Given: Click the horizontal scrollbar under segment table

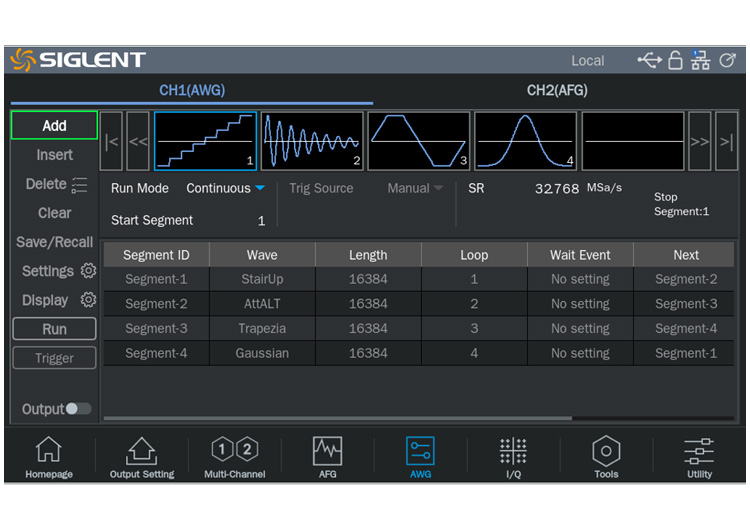Looking at the screenshot, I should pos(338,418).
